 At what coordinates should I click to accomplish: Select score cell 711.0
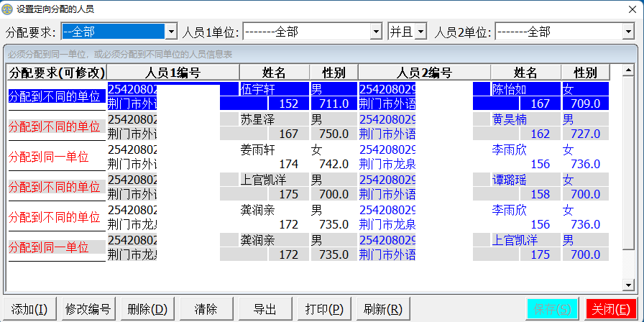(x=334, y=103)
